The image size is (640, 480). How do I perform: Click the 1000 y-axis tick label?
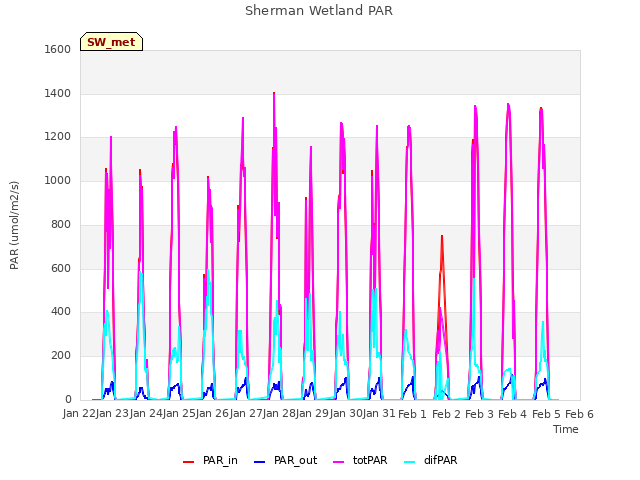coord(58,180)
